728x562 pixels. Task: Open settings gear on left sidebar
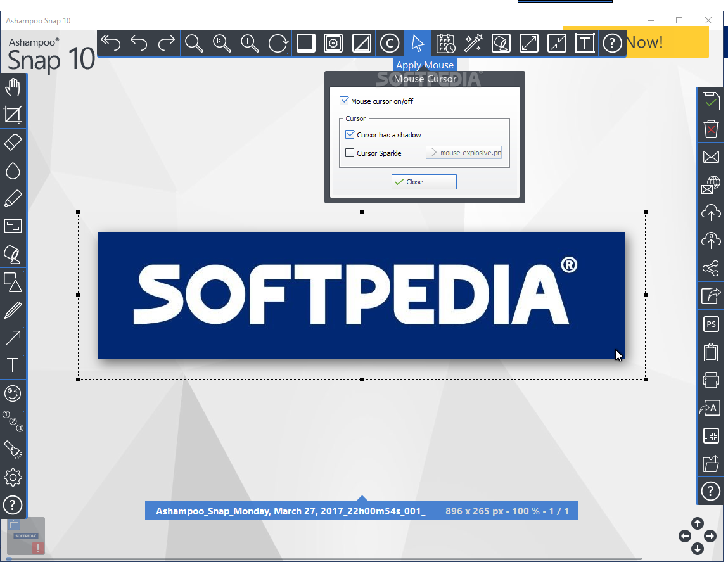tap(13, 477)
